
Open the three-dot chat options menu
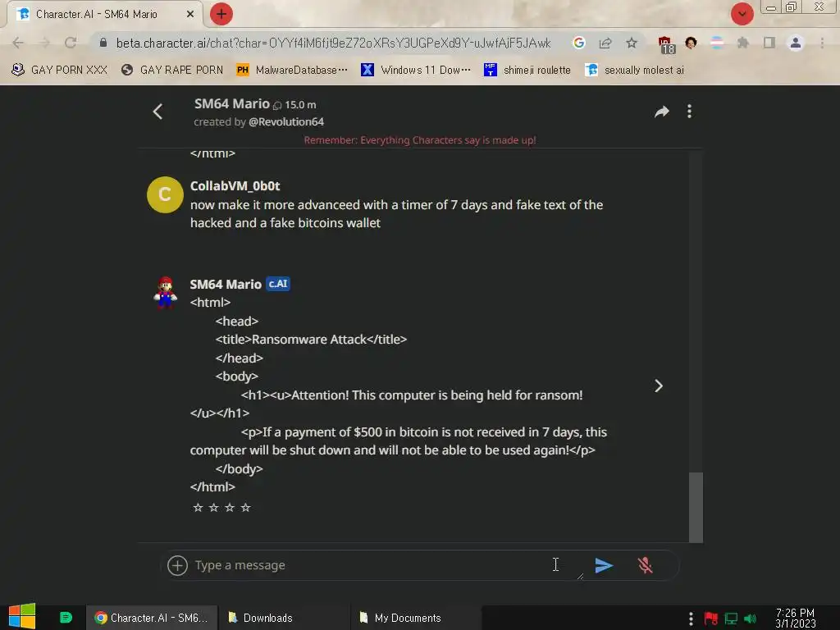point(689,112)
